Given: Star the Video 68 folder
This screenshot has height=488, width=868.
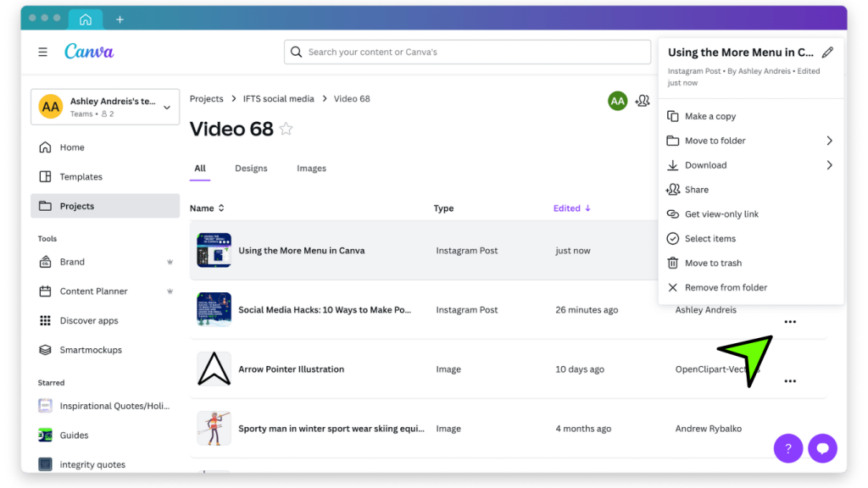Looking at the screenshot, I should 286,129.
